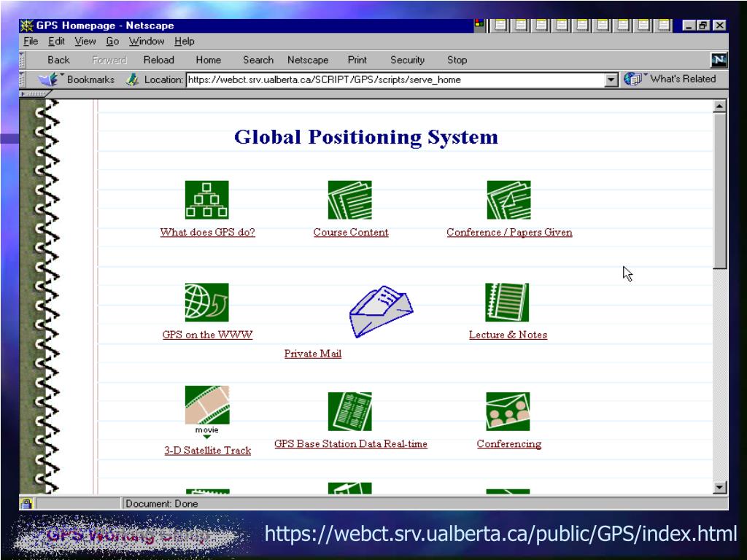This screenshot has height=560, width=747.
Task: Click the Home toolbar button
Action: click(x=208, y=60)
